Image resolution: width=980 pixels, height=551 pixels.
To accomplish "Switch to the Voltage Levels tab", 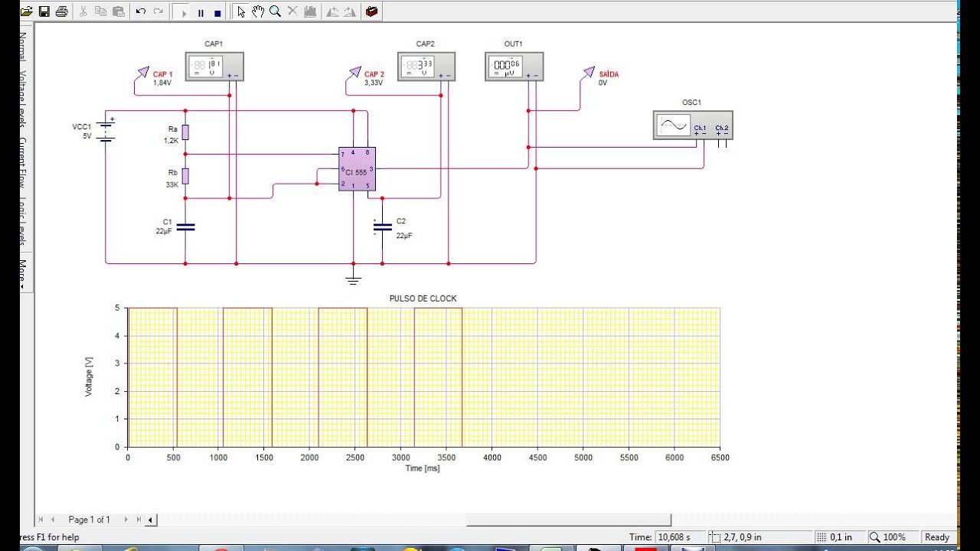I will tap(23, 100).
